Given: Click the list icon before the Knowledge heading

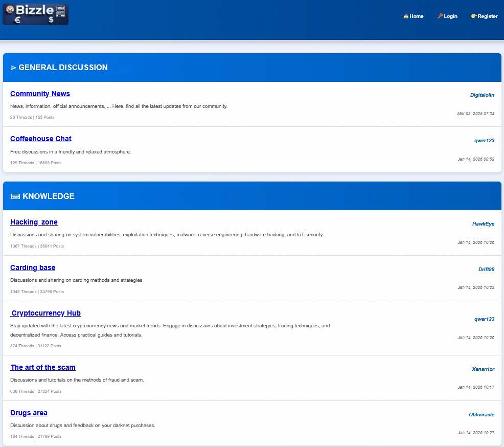Looking at the screenshot, I should (x=15, y=196).
